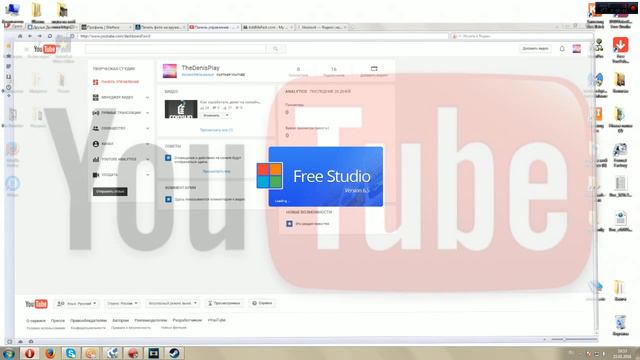The height and width of the screenshot is (360, 640).
Task: Click the Добавить видео upload button
Action: point(535,49)
